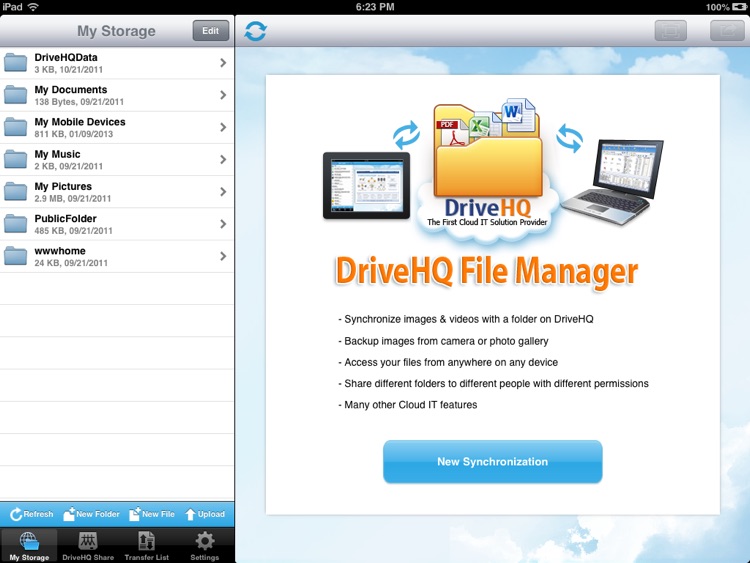Expand DriveHQData with its chevron
750x563 pixels.
[x=223, y=63]
